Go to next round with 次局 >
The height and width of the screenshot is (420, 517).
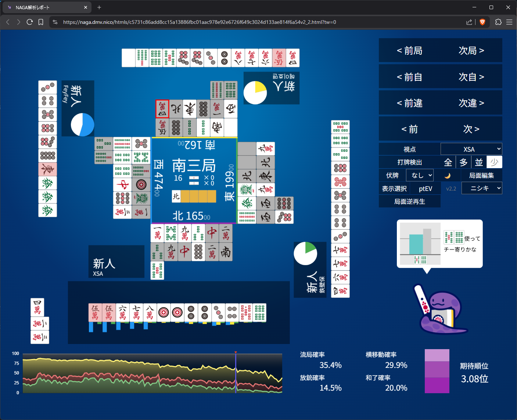(x=471, y=51)
